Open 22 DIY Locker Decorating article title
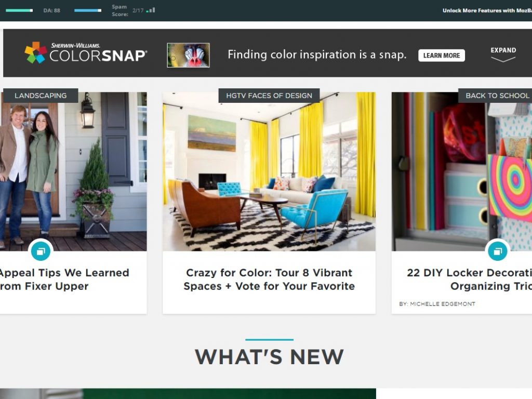The height and width of the screenshot is (399, 532). pos(469,279)
